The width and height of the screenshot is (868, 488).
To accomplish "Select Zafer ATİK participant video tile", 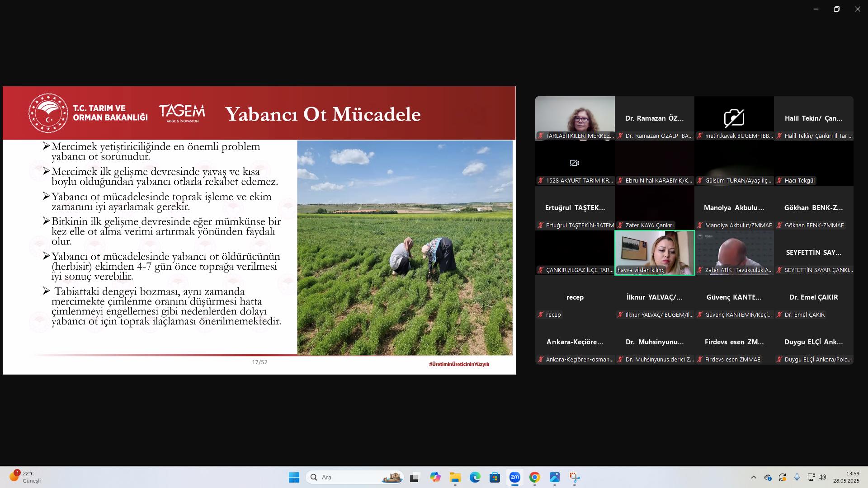I will (x=734, y=252).
